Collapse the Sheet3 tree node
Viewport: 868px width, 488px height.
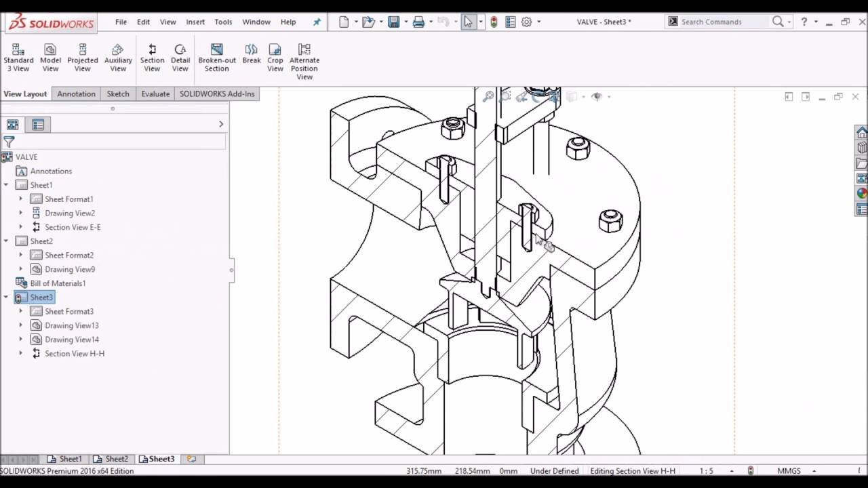[7, 298]
